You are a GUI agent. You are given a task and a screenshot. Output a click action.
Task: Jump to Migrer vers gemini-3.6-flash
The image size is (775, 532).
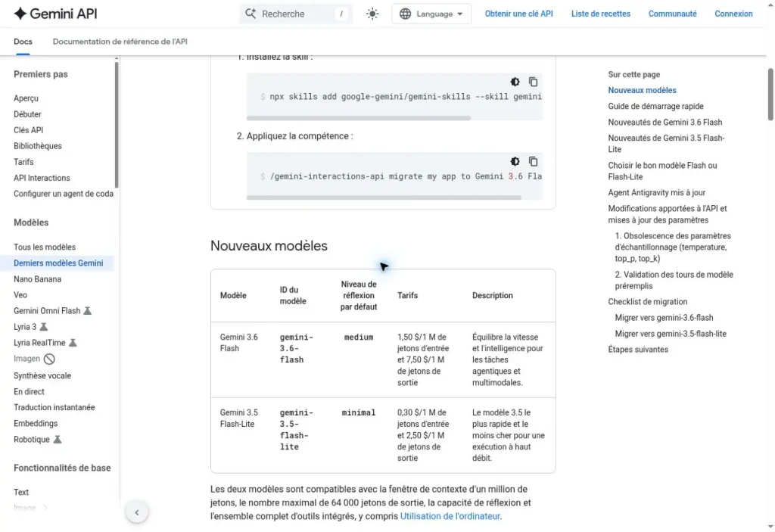click(x=664, y=317)
